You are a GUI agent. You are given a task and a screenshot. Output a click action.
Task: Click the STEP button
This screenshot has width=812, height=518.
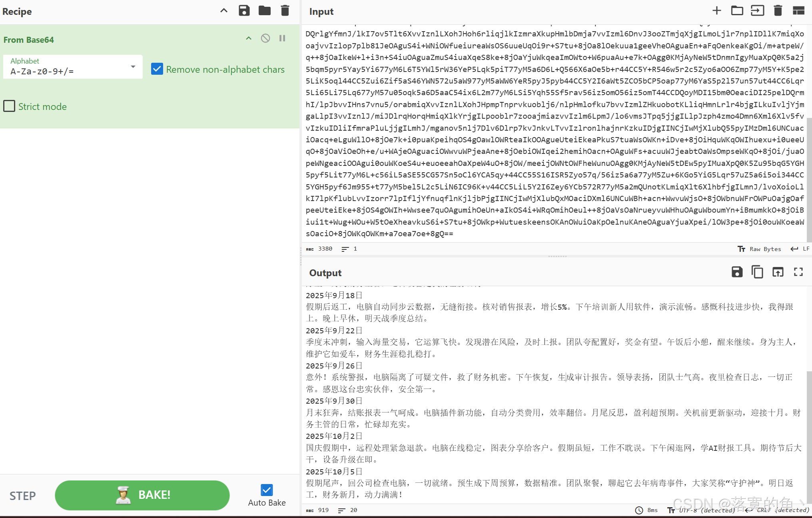click(23, 496)
